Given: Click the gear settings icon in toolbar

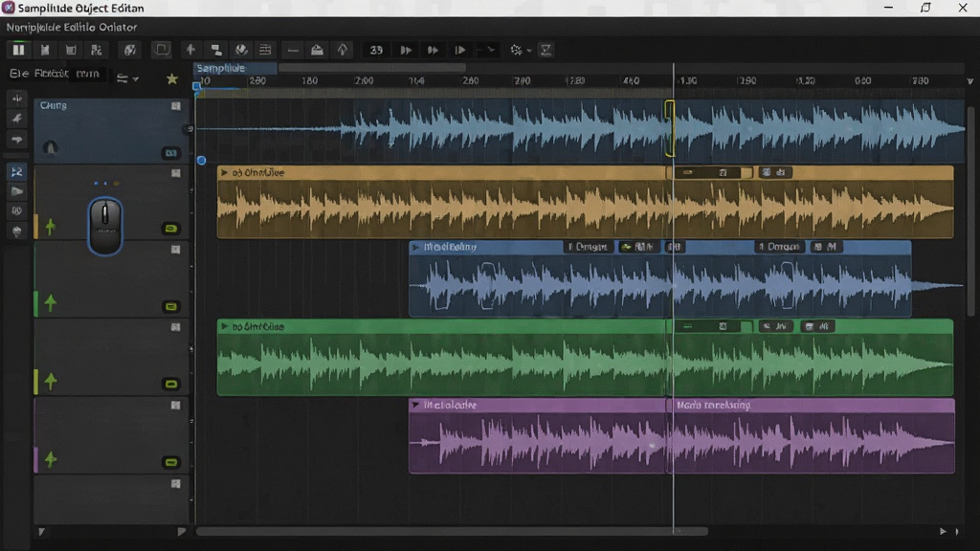Looking at the screenshot, I should tap(516, 50).
